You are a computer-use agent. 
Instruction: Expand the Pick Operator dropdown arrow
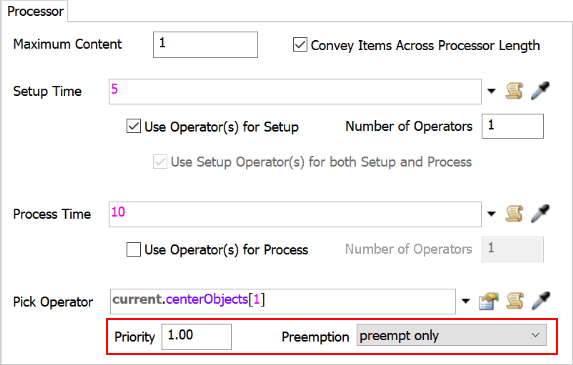tap(466, 301)
